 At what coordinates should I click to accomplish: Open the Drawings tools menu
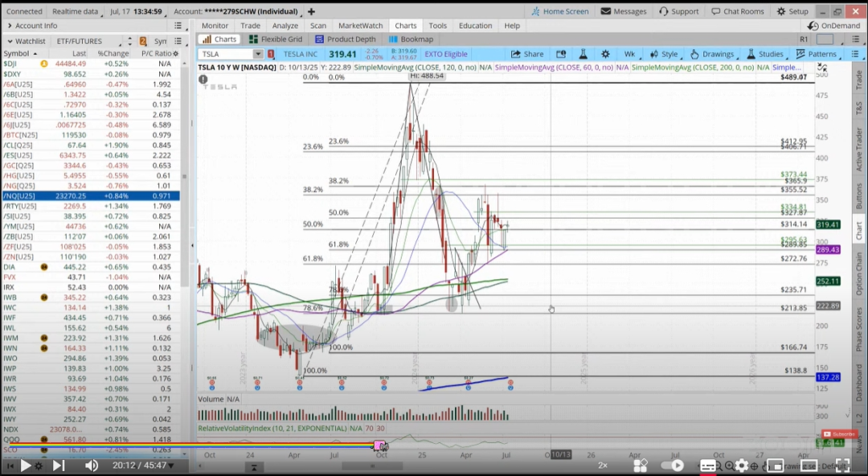click(712, 54)
